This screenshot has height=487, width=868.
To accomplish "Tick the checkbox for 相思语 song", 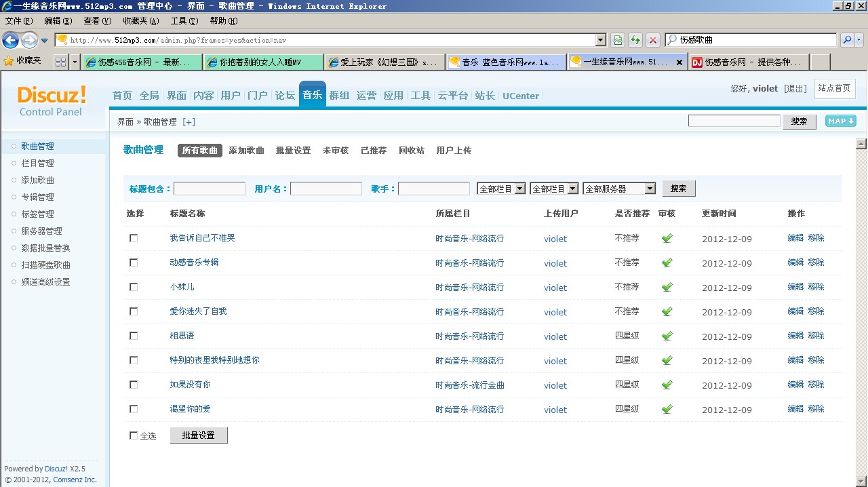I will tap(134, 336).
